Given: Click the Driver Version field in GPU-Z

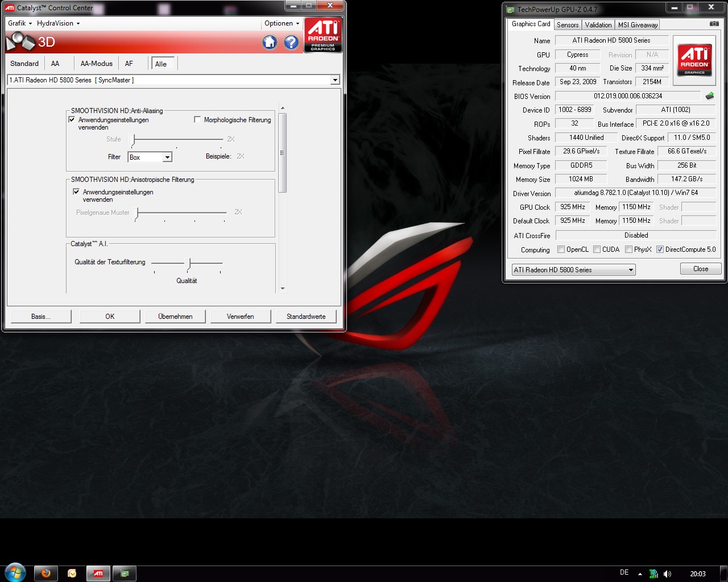Looking at the screenshot, I should pos(636,193).
